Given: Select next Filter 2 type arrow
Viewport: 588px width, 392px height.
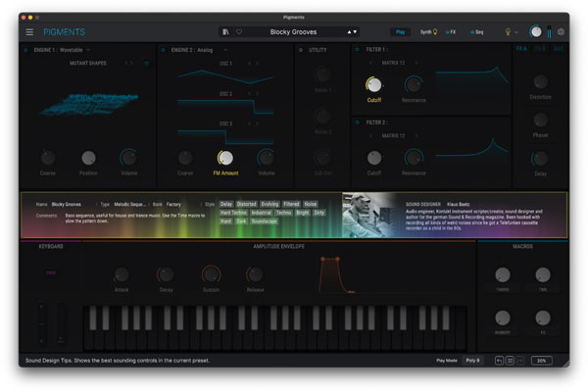Looking at the screenshot, I should (x=416, y=135).
